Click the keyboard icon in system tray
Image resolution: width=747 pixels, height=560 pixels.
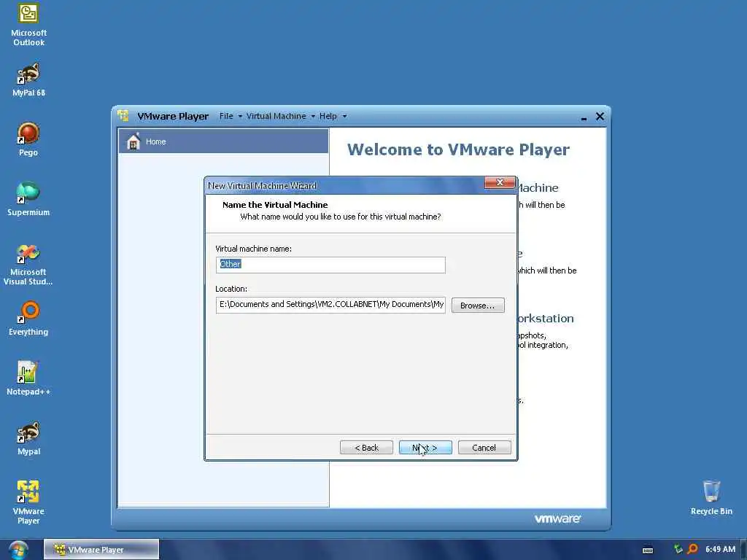(648, 550)
